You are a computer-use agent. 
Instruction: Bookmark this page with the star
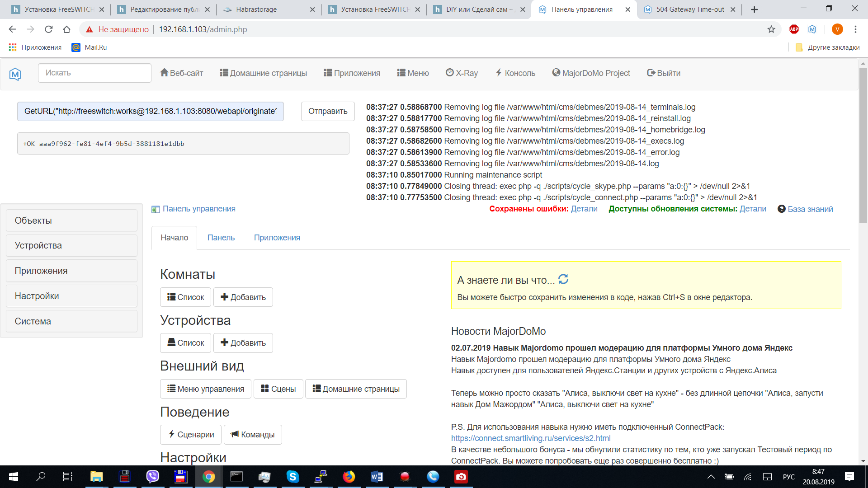click(x=771, y=29)
